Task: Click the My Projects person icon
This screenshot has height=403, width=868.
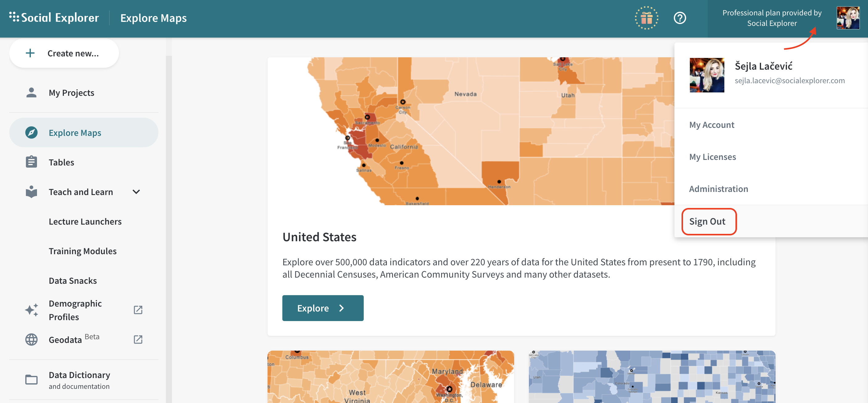Action: pyautogui.click(x=31, y=93)
